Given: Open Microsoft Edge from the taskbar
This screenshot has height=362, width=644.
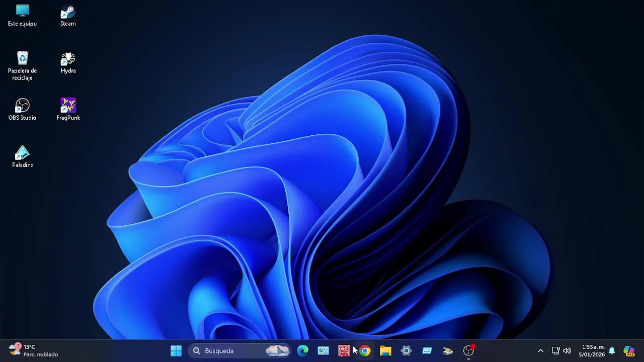Looking at the screenshot, I should 303,351.
